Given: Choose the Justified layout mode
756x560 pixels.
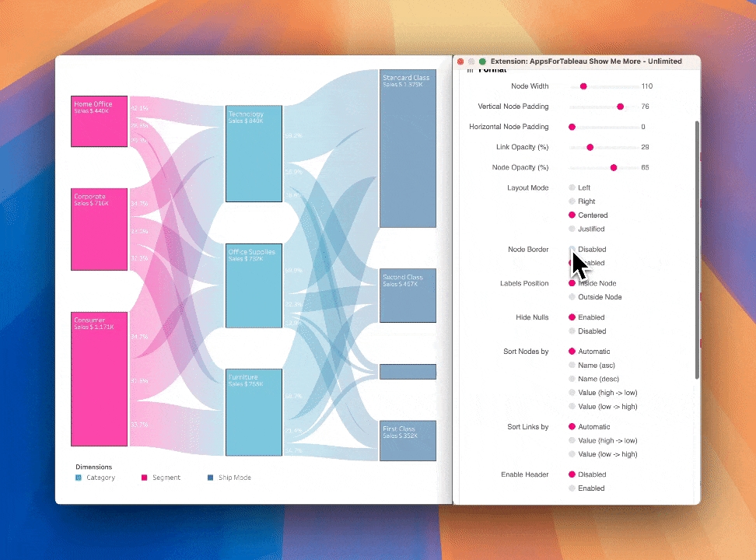Looking at the screenshot, I should click(x=572, y=229).
